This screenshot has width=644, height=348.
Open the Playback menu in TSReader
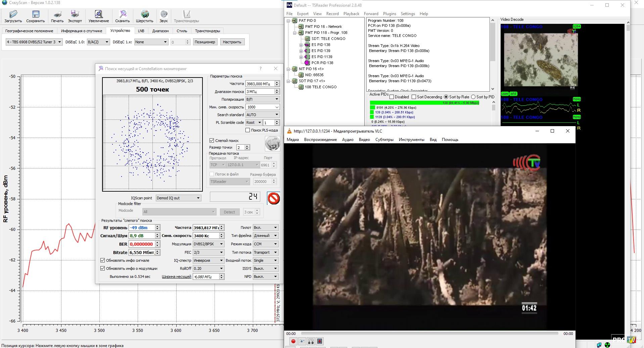pyautogui.click(x=351, y=14)
